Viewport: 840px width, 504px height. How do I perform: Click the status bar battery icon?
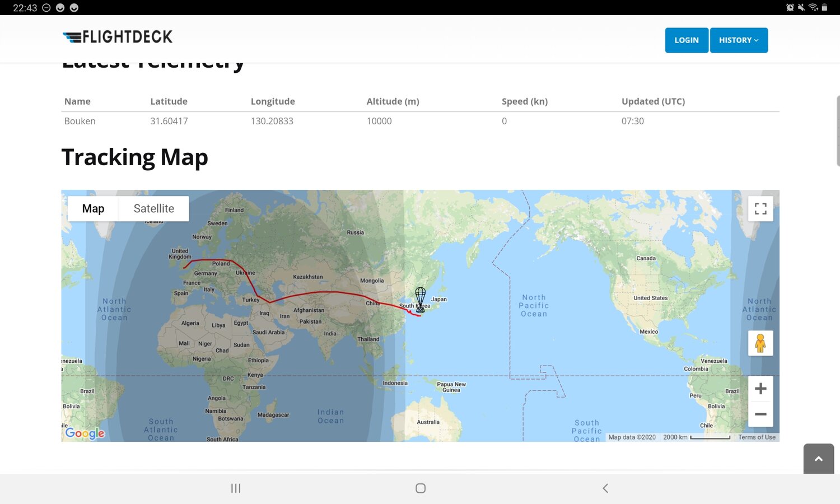tap(824, 7)
